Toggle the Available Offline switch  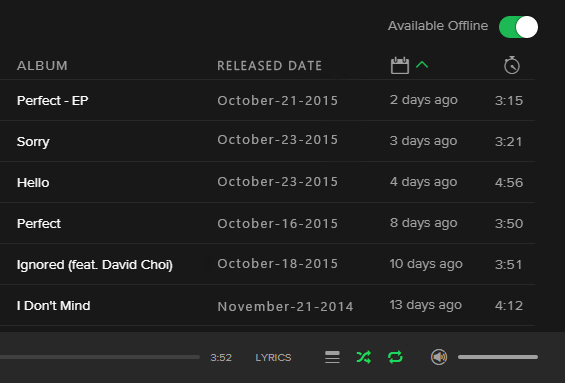coord(518,27)
